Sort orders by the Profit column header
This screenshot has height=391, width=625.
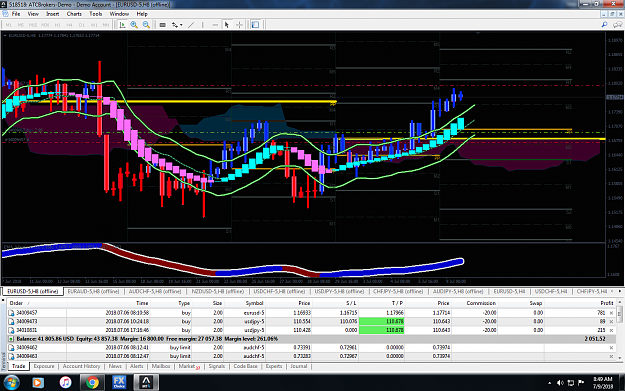[579, 303]
